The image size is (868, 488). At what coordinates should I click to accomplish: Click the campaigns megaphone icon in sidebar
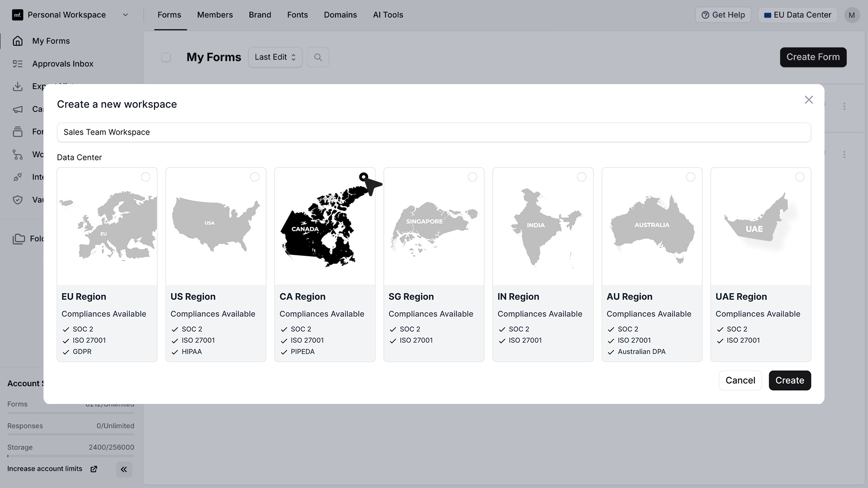pos(18,109)
